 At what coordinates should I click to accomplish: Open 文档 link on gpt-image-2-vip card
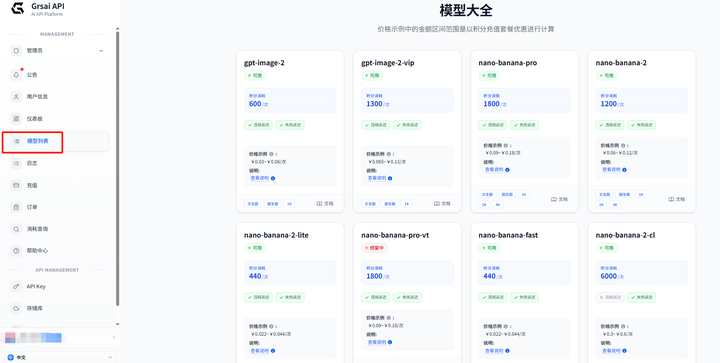tap(442, 204)
